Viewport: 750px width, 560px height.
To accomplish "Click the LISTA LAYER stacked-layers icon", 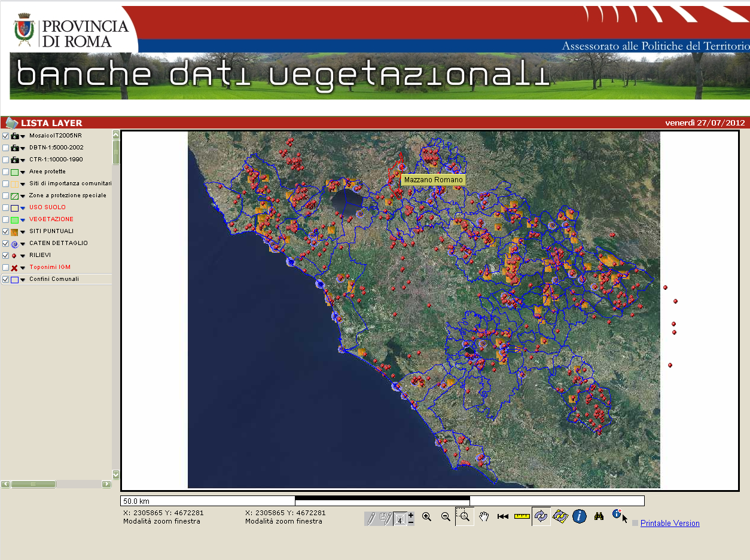I will click(x=11, y=123).
